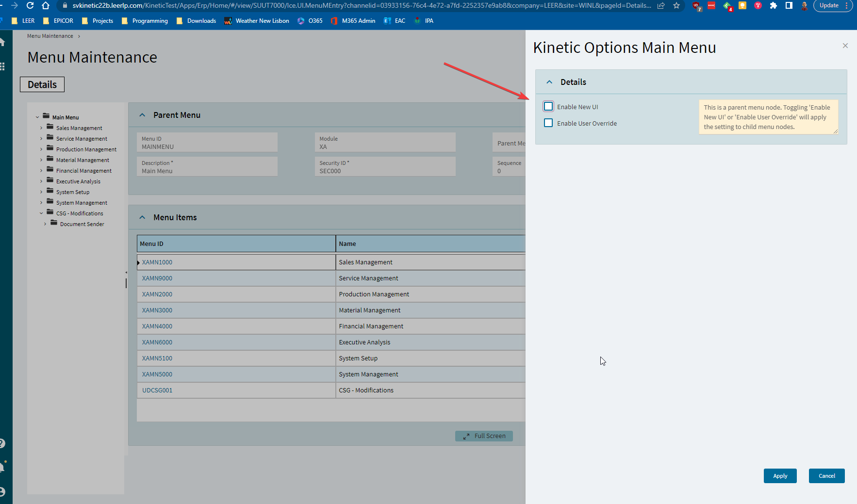857x504 pixels.
Task: Collapse the CSG - Modifications tree node
Action: [x=41, y=213]
